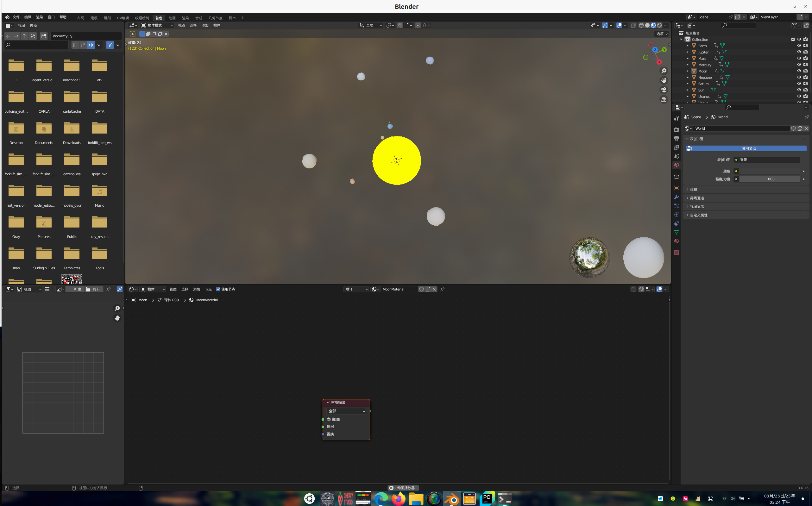Image resolution: width=812 pixels, height=506 pixels.
Task: Open the Object Mode dropdown
Action: point(157,25)
